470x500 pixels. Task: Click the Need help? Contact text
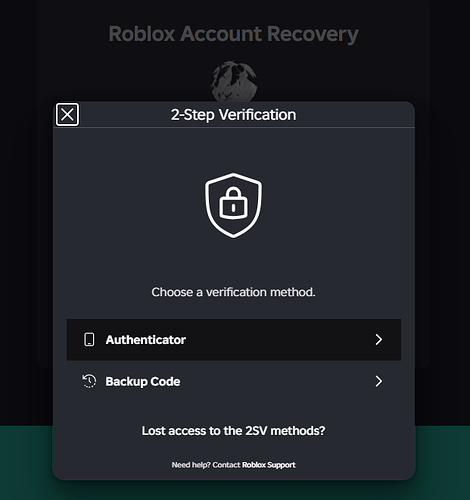206,465
